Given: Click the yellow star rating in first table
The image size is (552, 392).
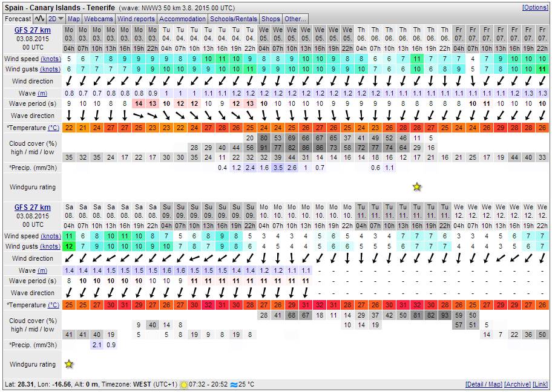Looking at the screenshot, I should pyautogui.click(x=416, y=187).
